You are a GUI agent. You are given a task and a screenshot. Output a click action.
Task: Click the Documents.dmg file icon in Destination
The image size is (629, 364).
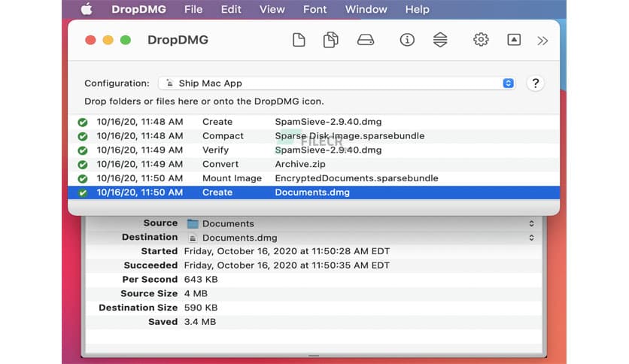[193, 238]
